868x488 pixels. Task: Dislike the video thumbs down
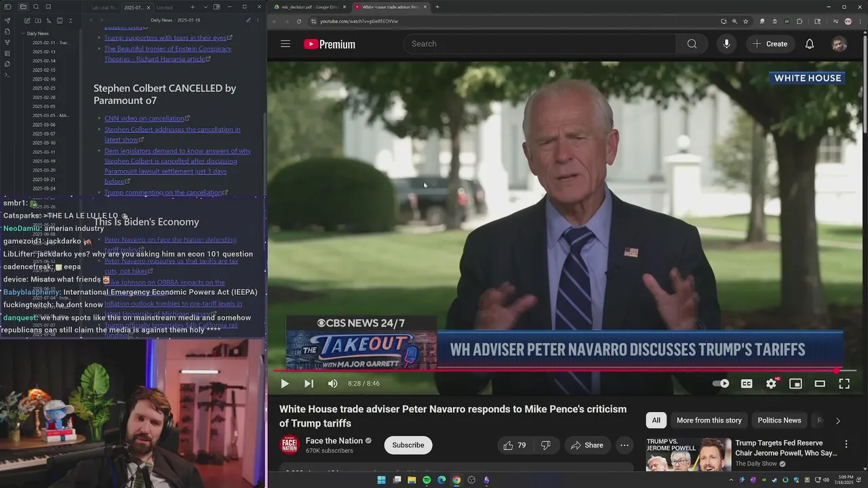[x=546, y=445]
